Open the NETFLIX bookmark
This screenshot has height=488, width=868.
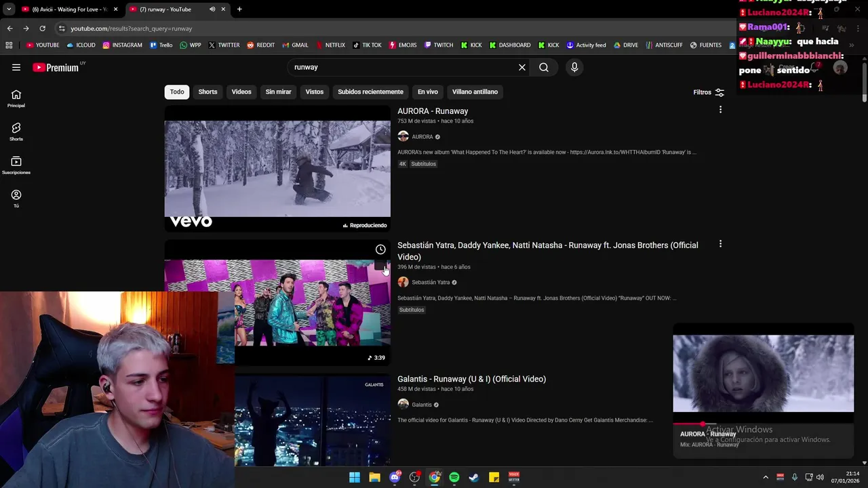(330, 45)
